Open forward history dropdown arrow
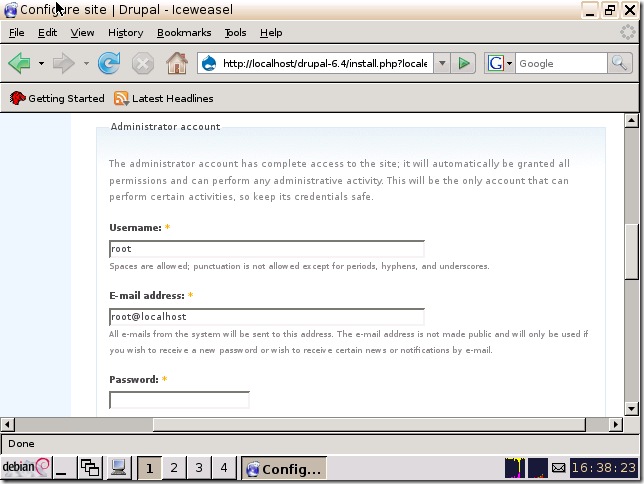 [x=86, y=63]
